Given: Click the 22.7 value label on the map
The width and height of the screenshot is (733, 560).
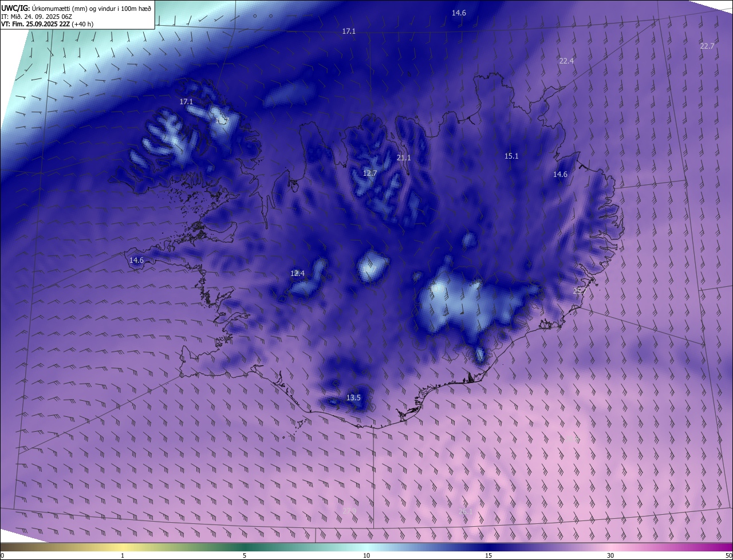Looking at the screenshot, I should click(x=707, y=46).
